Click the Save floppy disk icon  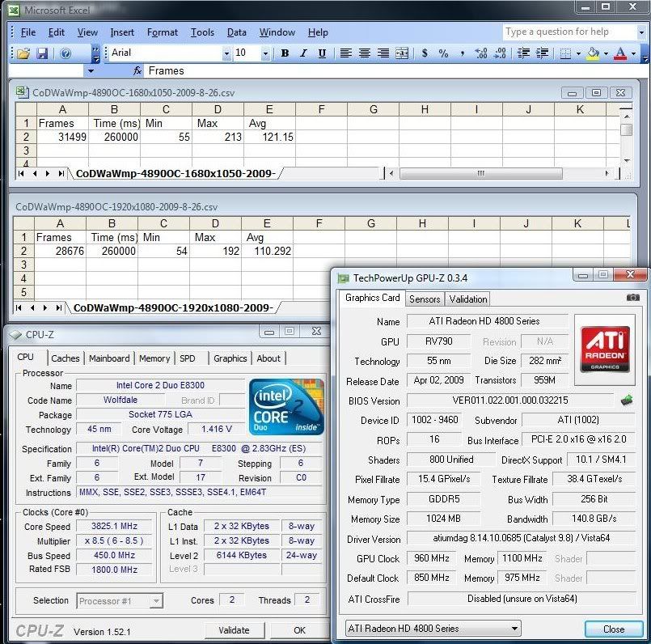coord(42,53)
